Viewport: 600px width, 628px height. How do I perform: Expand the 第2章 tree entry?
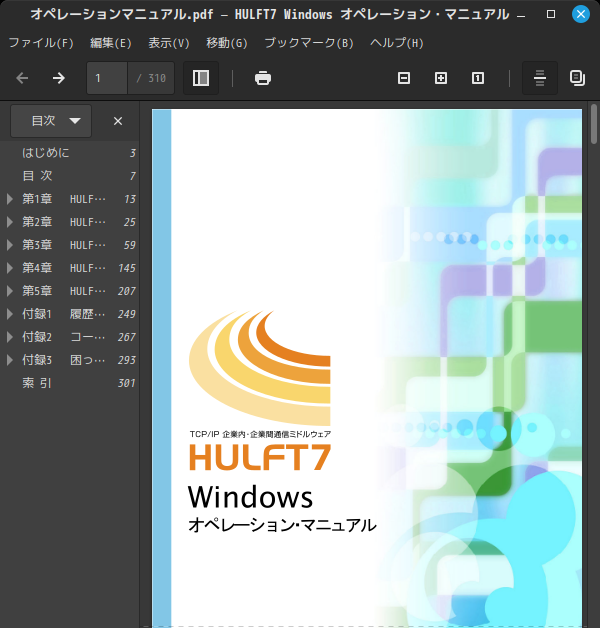10,222
